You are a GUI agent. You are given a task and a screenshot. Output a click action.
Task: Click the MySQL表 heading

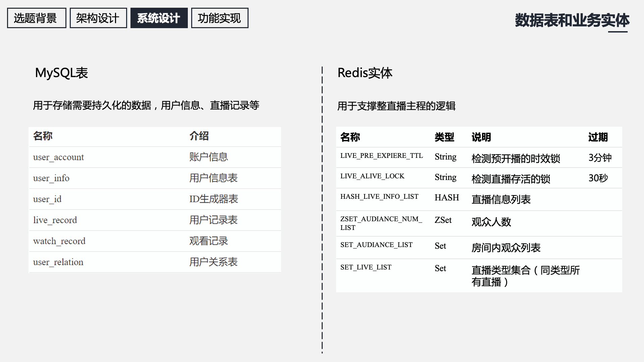(61, 73)
